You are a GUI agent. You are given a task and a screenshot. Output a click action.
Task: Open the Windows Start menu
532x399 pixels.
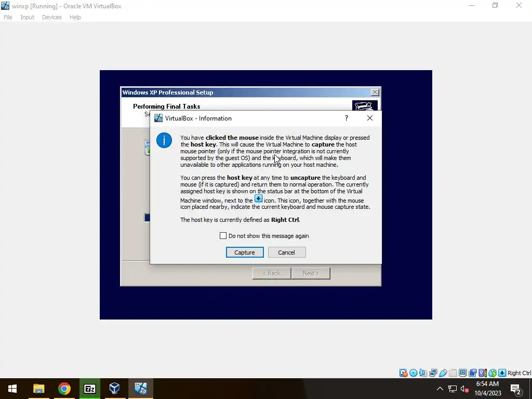point(12,389)
